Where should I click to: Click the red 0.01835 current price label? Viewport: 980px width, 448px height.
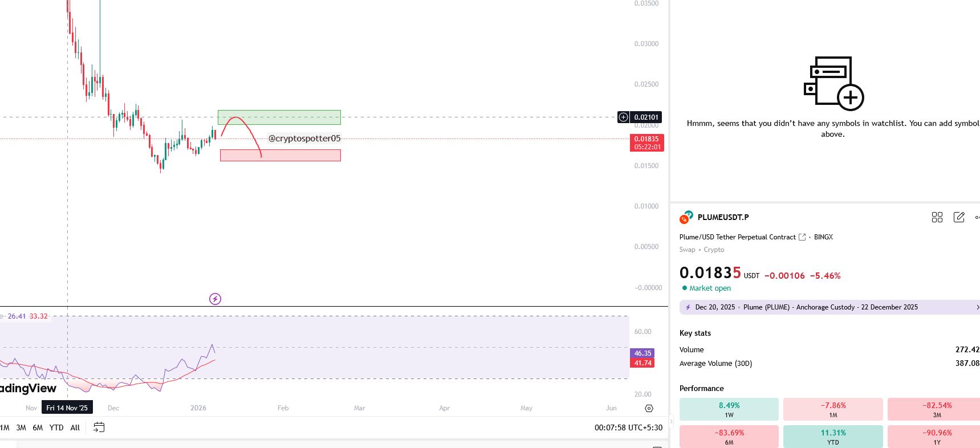[x=646, y=142]
